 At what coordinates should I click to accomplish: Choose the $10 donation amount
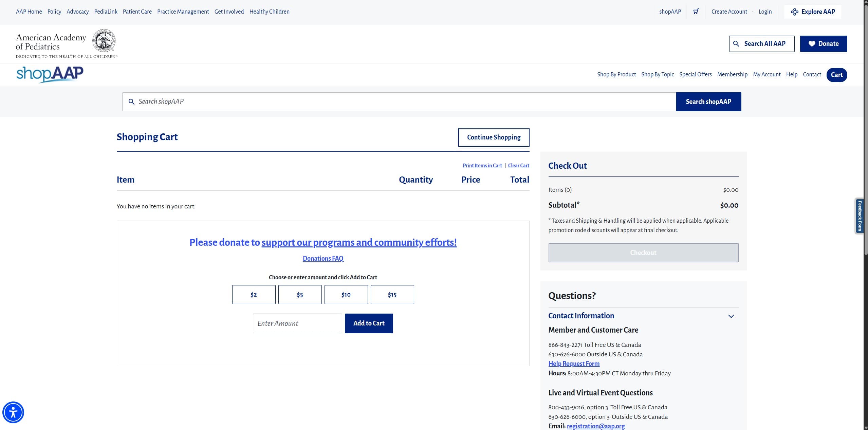tap(346, 295)
